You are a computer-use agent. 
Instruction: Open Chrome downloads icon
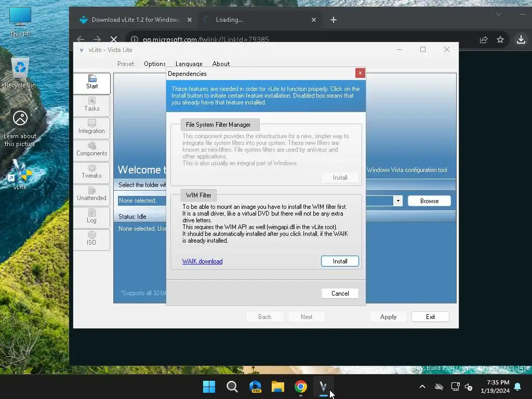pos(521,39)
